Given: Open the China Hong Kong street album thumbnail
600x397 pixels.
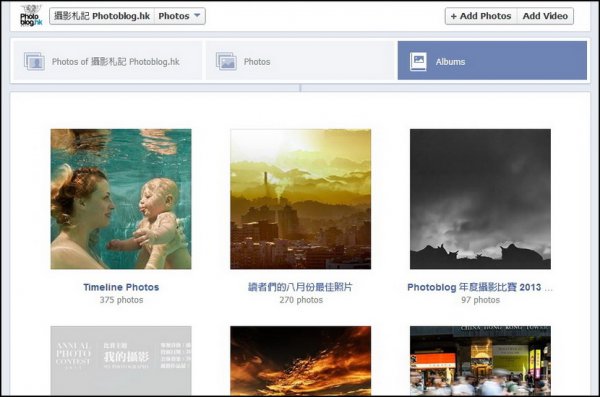Looking at the screenshot, I should click(480, 360).
